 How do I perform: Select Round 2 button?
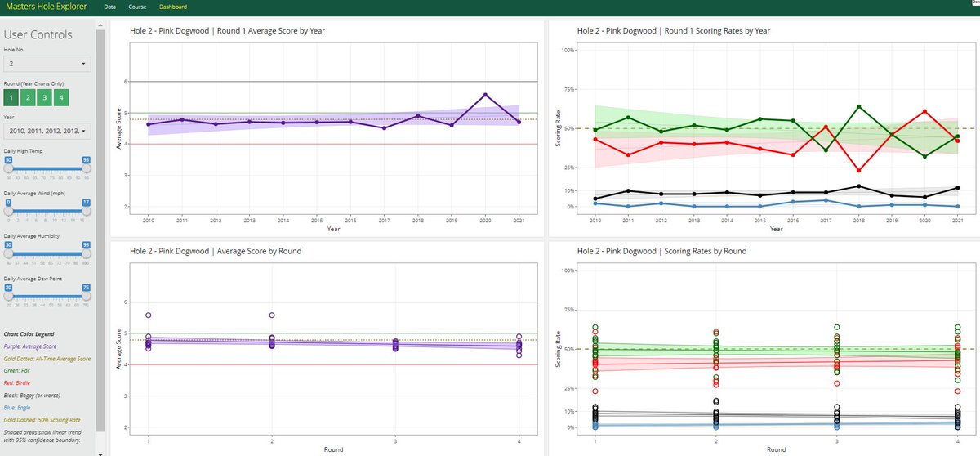tap(28, 98)
